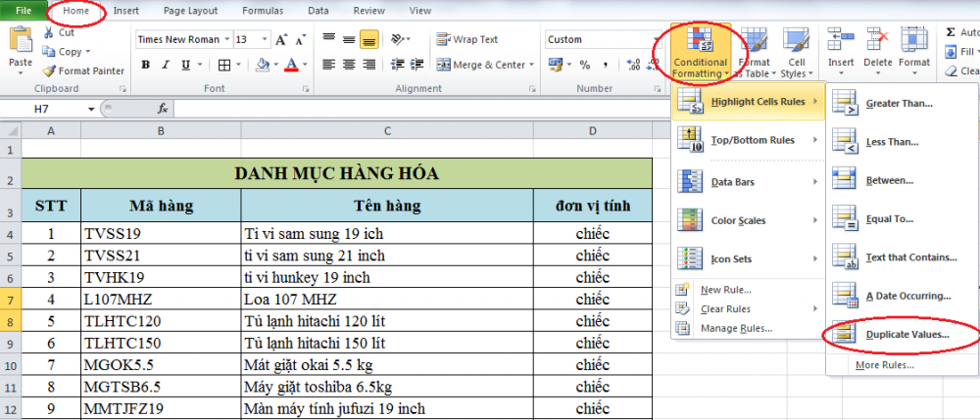Click the AutoSum sigma icon
The width and height of the screenshot is (980, 420).
(951, 32)
